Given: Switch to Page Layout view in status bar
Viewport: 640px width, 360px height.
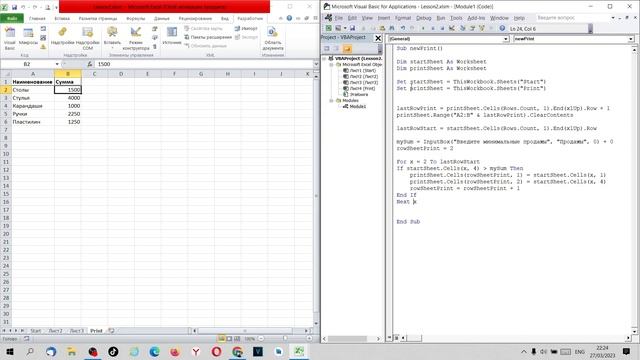Looking at the screenshot, I should pyautogui.click(x=229, y=338).
